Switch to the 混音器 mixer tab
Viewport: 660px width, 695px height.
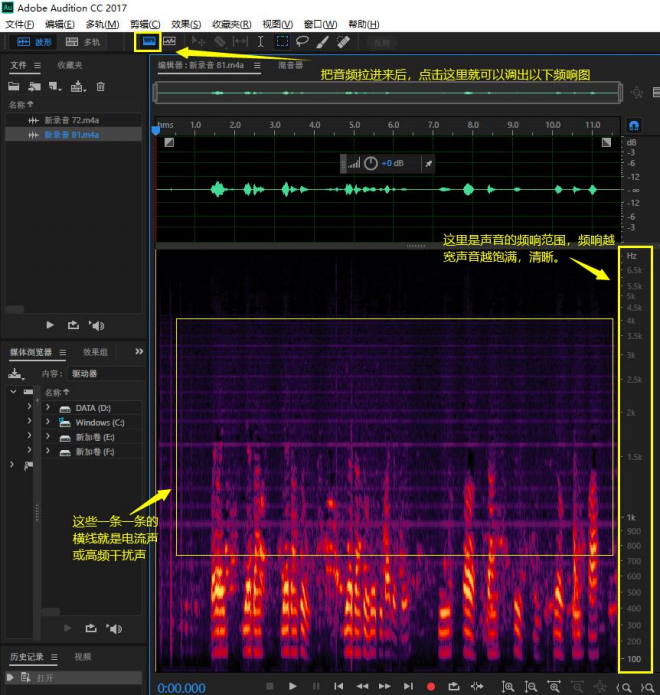coord(290,66)
